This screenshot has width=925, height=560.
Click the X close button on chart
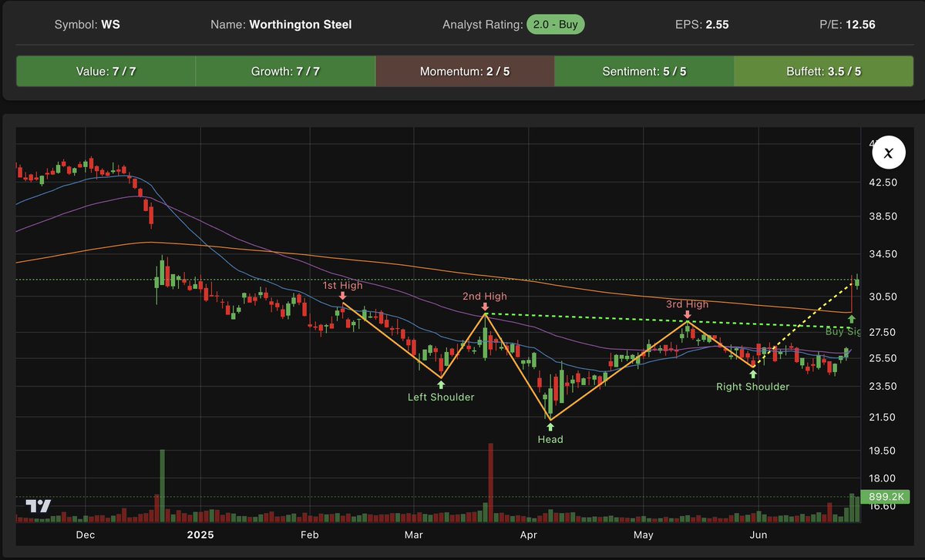888,153
